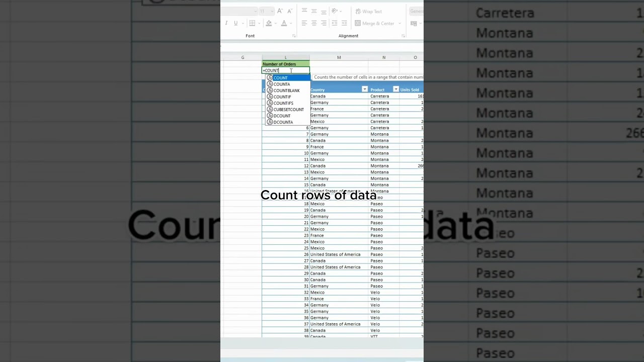Open the Font Color dropdown arrow

[291, 23]
